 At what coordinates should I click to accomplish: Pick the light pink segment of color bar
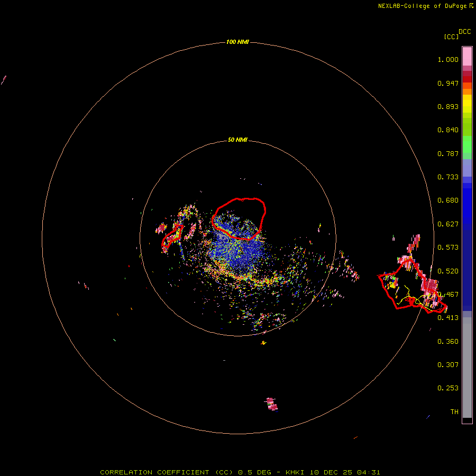tap(467, 56)
